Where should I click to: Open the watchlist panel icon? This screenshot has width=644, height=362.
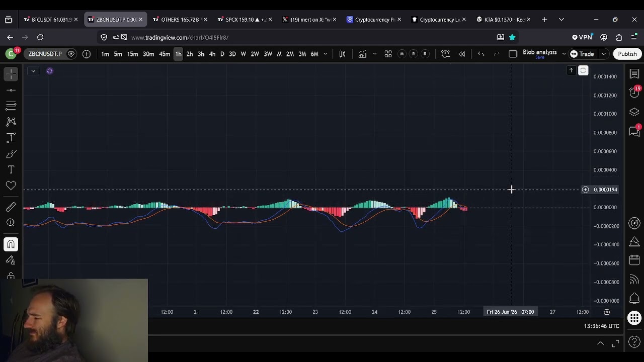(634, 74)
